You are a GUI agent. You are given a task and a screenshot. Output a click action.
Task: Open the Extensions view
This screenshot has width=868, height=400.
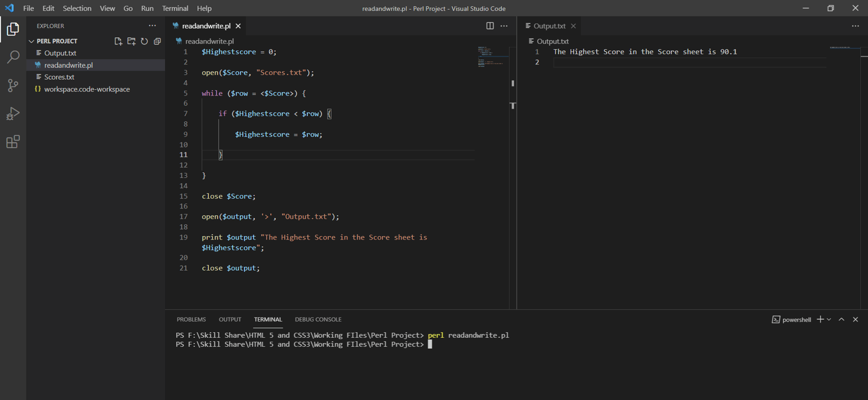[13, 142]
